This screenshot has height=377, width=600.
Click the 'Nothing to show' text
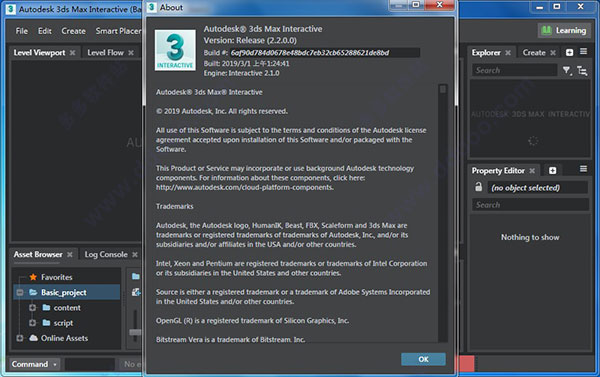530,237
